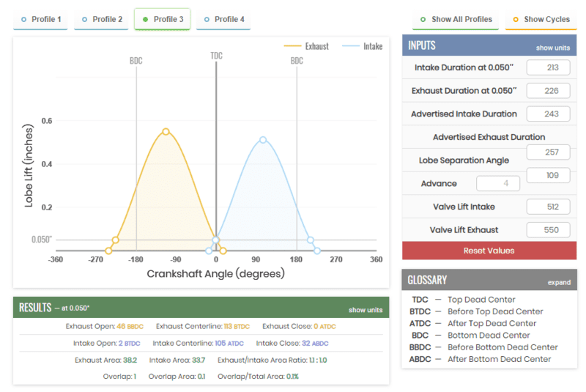The width and height of the screenshot is (586, 392).
Task: Click the Valve Lift Exhaust field
Action: (548, 230)
